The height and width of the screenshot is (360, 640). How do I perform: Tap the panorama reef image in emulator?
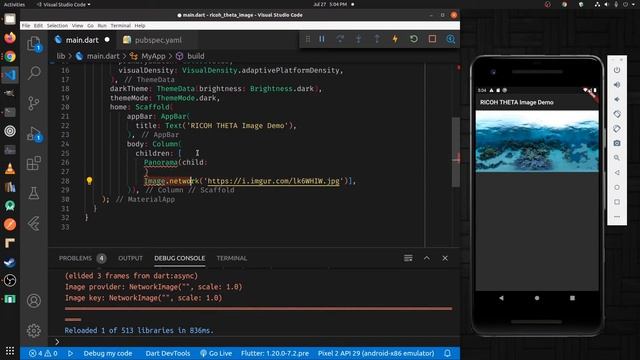click(x=537, y=141)
